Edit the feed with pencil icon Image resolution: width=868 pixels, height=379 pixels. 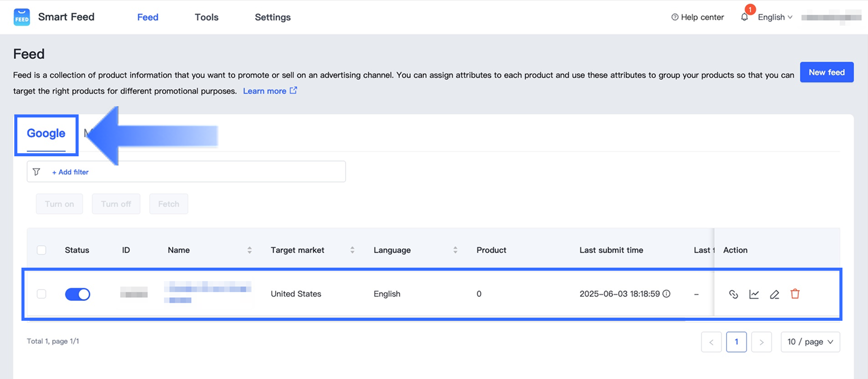tap(774, 294)
